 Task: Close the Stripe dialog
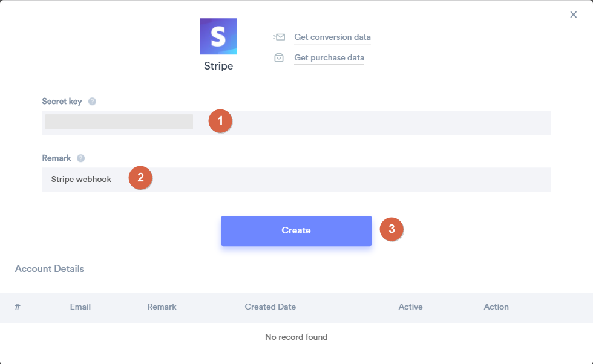coord(574,15)
